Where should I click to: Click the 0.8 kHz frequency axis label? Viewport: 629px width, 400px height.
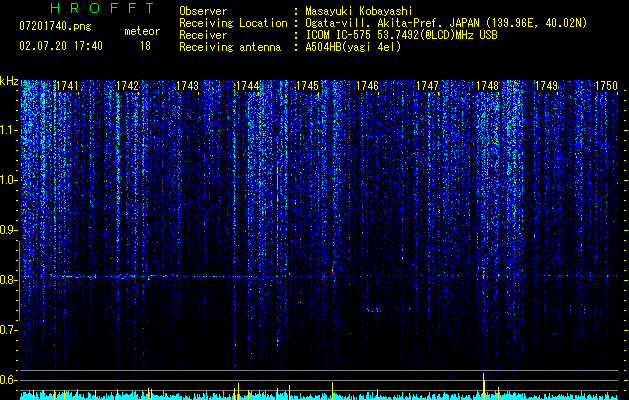9,280
